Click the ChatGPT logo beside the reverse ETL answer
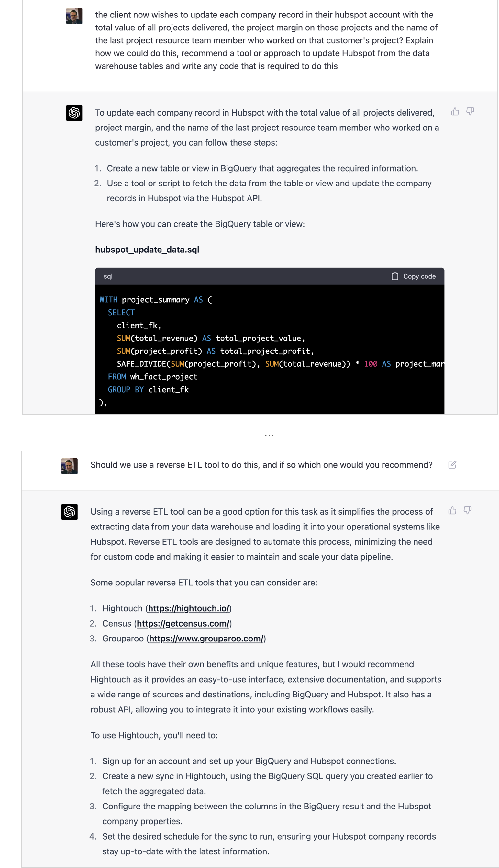The width and height of the screenshot is (499, 868). (x=69, y=512)
